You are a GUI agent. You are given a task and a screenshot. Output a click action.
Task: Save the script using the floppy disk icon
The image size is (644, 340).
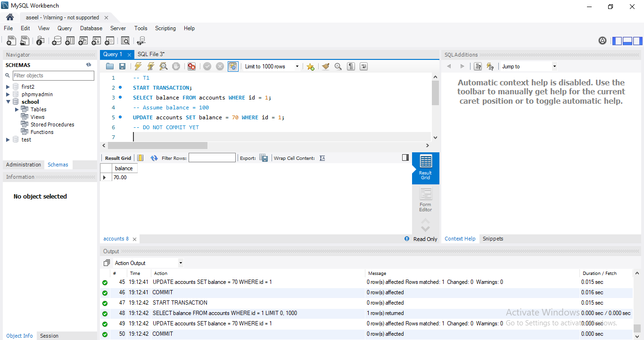[122, 66]
